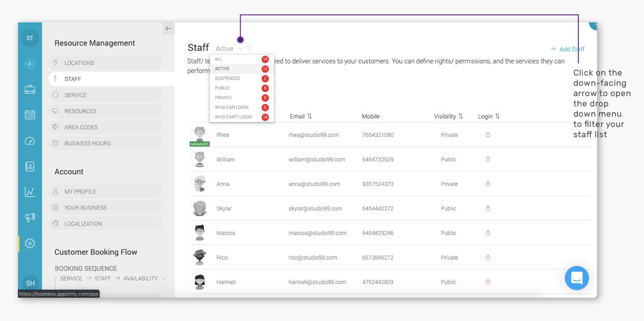Click the briefcase icon in sidebar
This screenshot has width=644, height=321.
coord(30,89)
